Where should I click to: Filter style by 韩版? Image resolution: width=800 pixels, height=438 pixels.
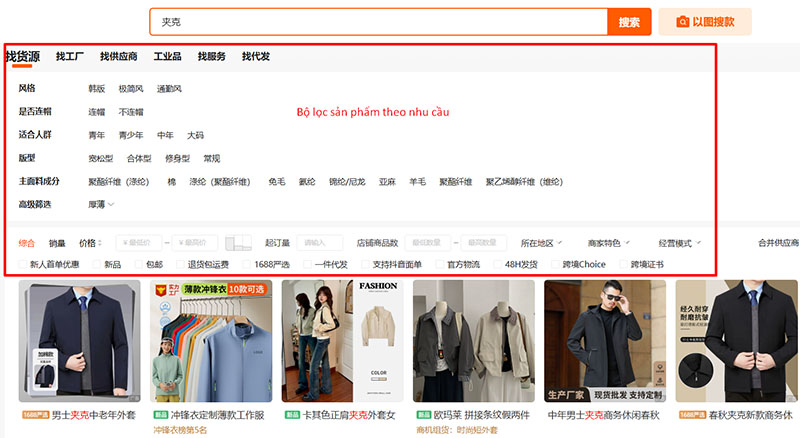[x=97, y=89]
